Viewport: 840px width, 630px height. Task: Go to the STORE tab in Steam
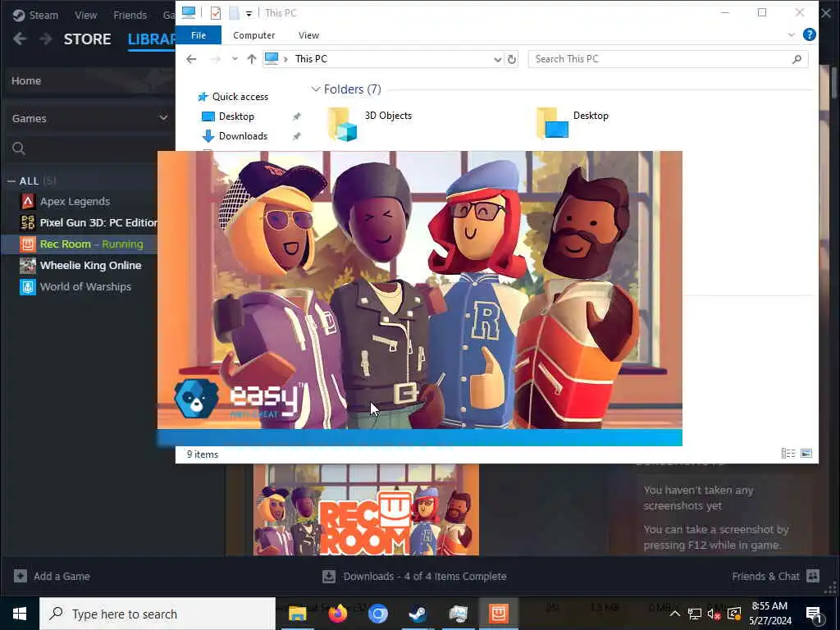coord(87,39)
